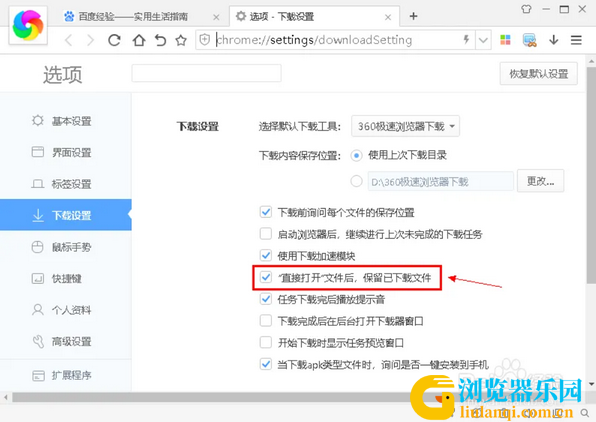The height and width of the screenshot is (422, 596).
Task: Click the skin shirt icon in title bar
Action: (x=526, y=9)
